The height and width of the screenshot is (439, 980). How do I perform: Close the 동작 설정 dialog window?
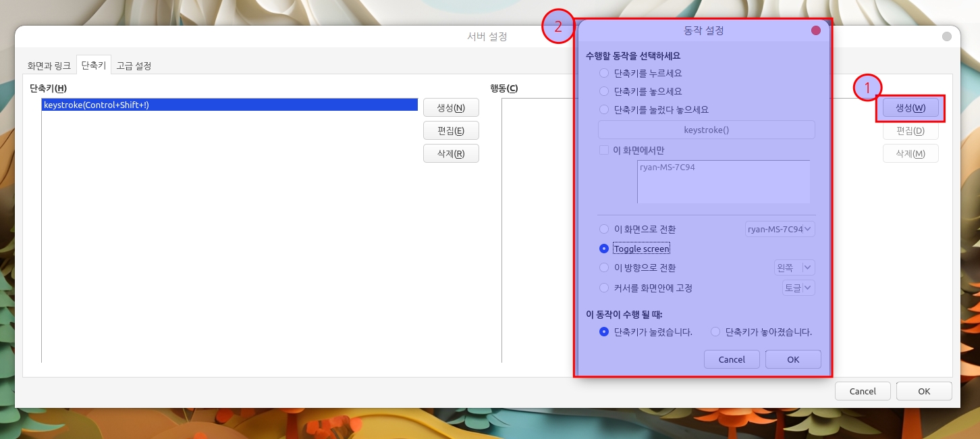[815, 30]
